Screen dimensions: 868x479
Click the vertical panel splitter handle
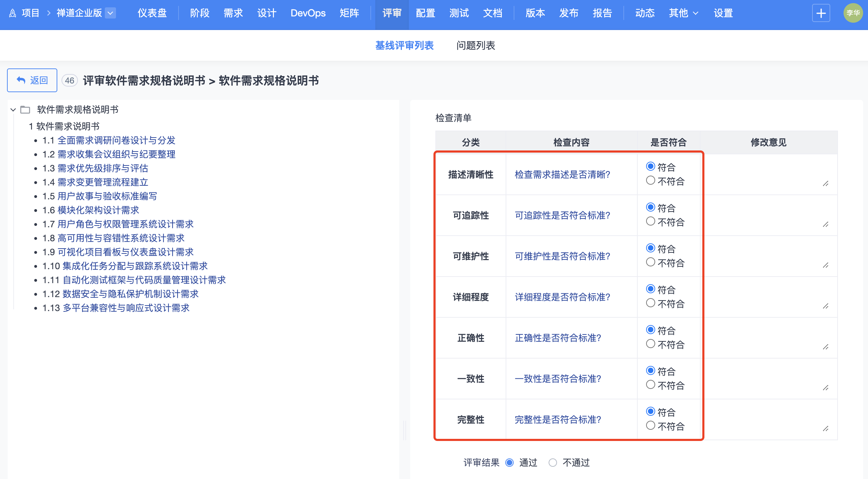coord(405,430)
